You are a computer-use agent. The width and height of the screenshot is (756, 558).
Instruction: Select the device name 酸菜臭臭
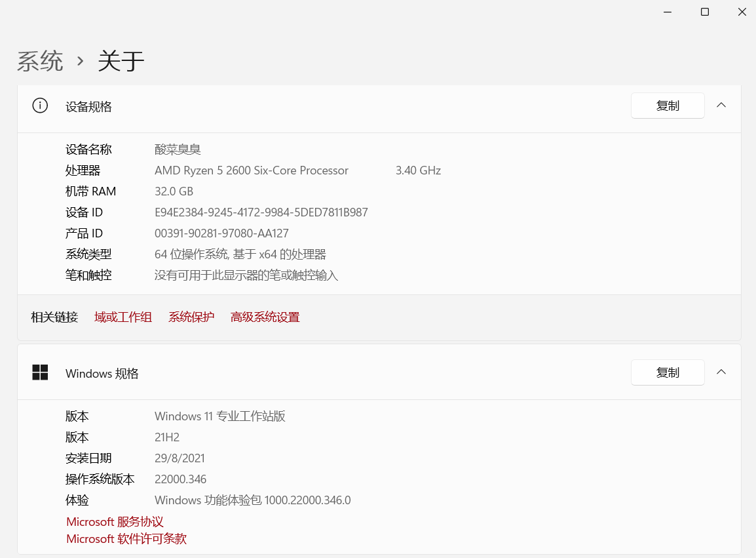[x=178, y=149]
